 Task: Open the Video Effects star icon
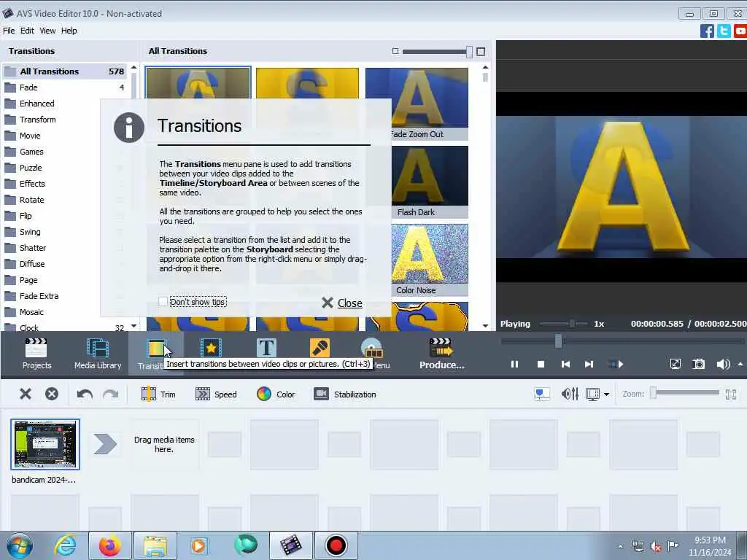[211, 348]
